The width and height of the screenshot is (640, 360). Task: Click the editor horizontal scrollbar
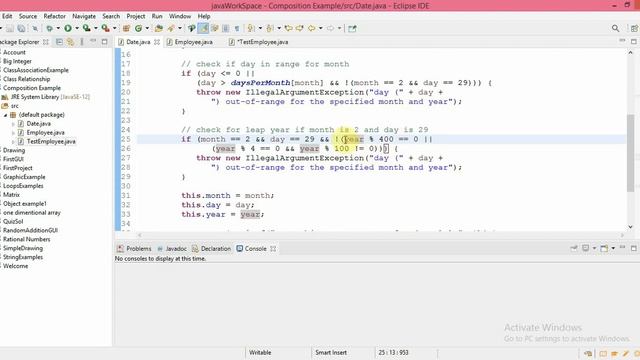tap(380, 235)
